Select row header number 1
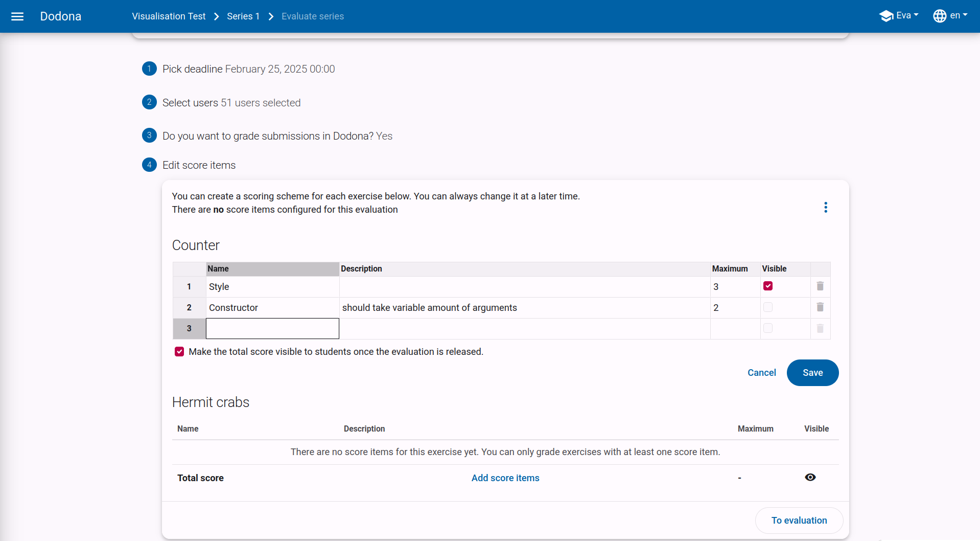Viewport: 980px width, 541px height. pyautogui.click(x=189, y=287)
